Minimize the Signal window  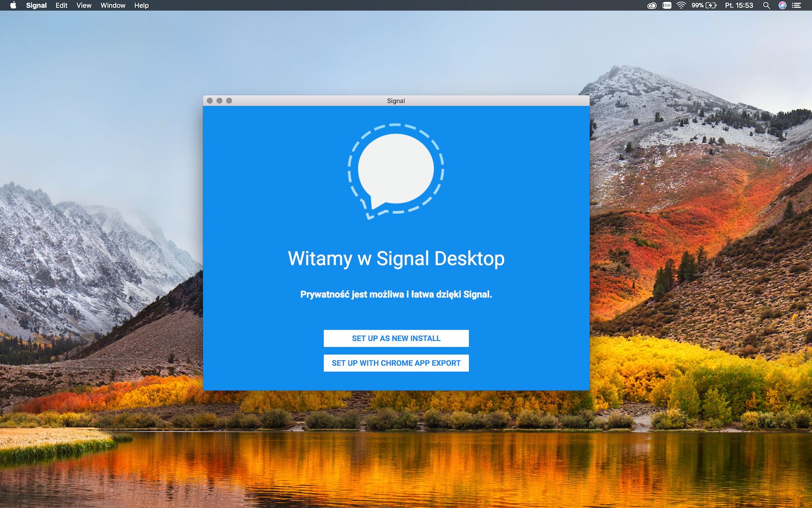tap(219, 101)
